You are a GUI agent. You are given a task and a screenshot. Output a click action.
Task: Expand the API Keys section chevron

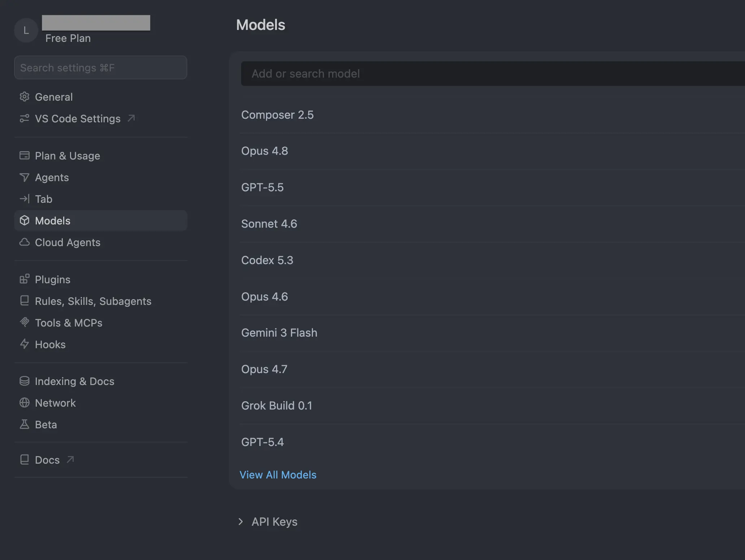(241, 521)
